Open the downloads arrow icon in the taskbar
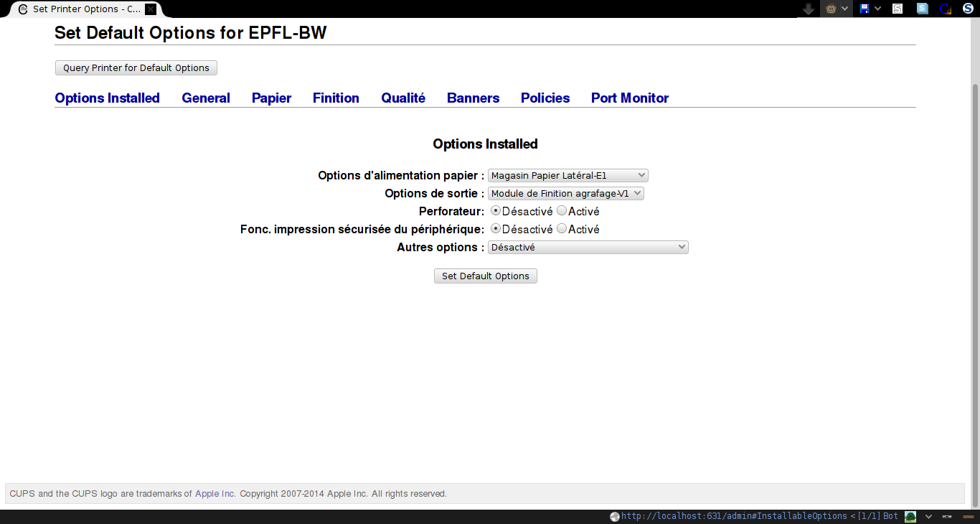 (x=809, y=9)
